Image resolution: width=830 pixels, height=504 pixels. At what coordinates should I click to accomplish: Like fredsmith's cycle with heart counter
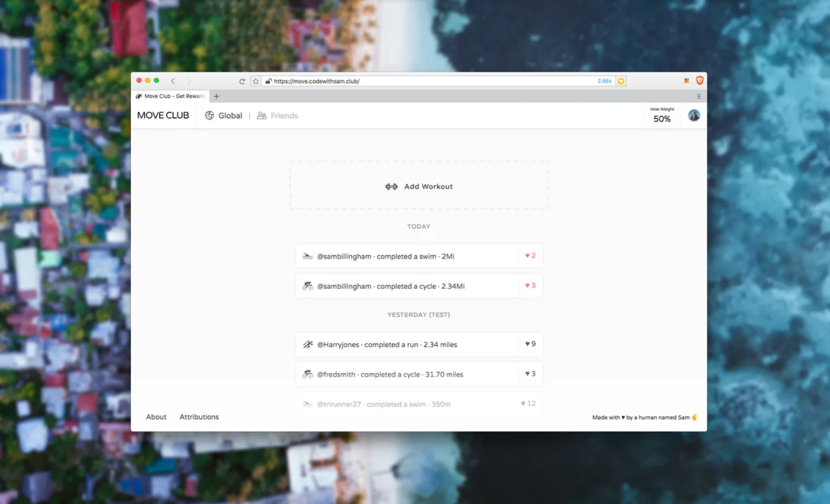coord(531,374)
